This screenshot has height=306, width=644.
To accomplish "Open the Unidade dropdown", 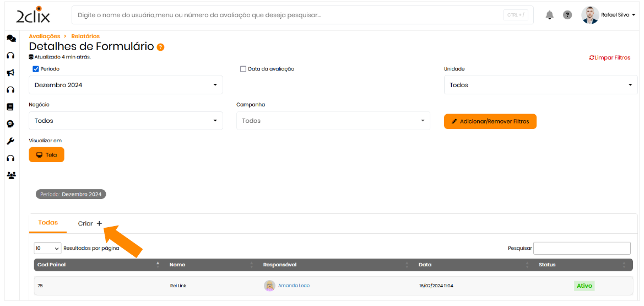I will click(540, 85).
